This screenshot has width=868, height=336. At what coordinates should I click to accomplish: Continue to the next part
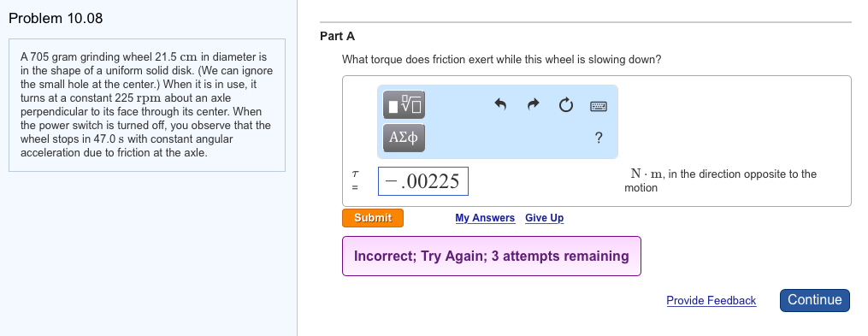tap(814, 300)
